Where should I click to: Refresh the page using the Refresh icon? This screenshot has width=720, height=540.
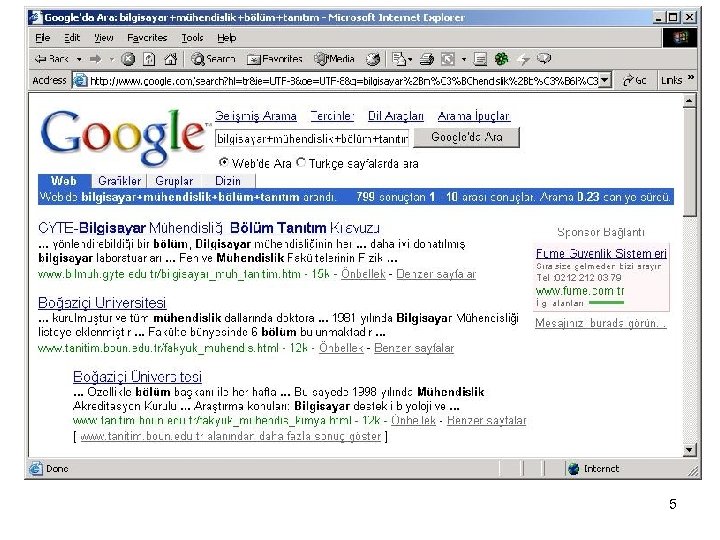[149, 59]
